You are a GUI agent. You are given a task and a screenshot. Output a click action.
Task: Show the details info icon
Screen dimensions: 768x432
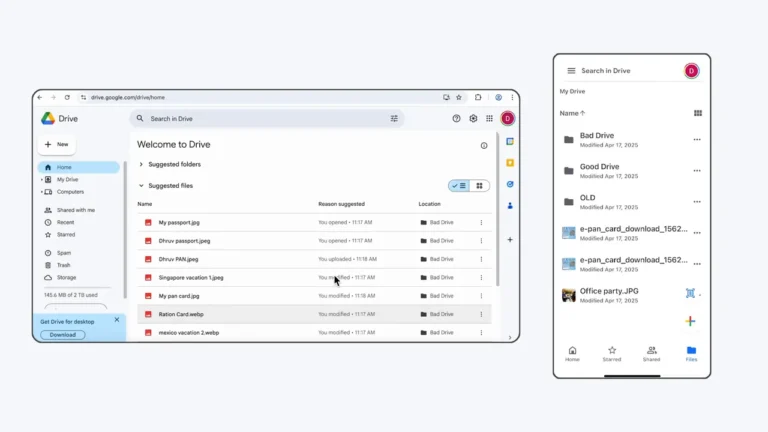pos(484,145)
